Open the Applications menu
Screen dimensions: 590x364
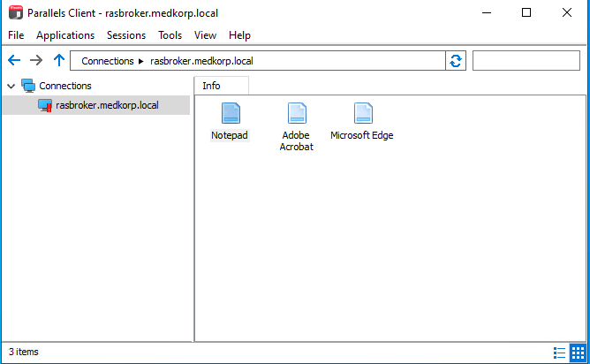pos(65,35)
